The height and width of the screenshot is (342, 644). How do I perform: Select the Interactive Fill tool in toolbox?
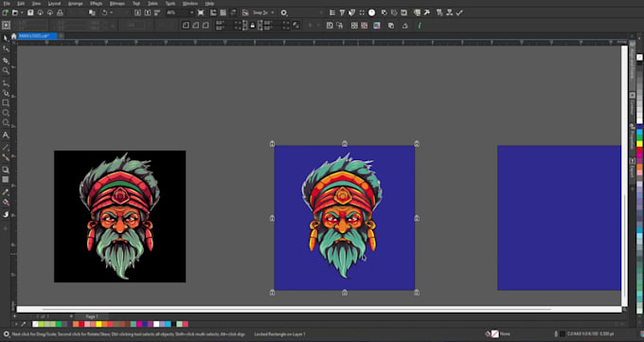[6, 202]
